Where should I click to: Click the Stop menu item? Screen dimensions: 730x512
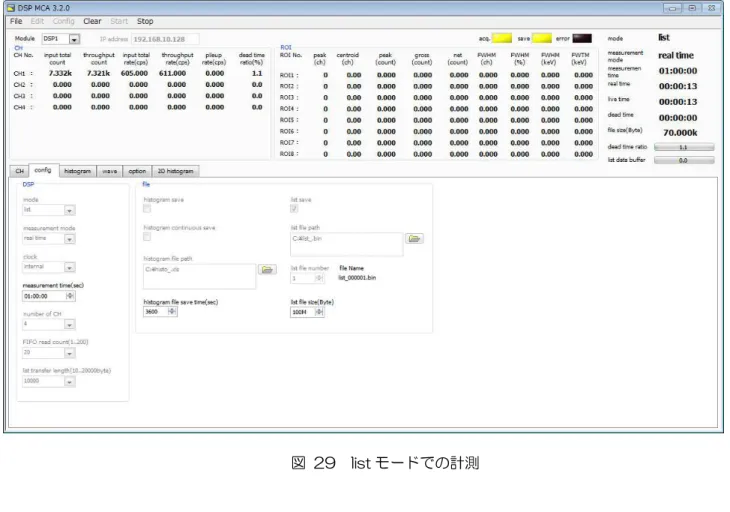coord(145,21)
